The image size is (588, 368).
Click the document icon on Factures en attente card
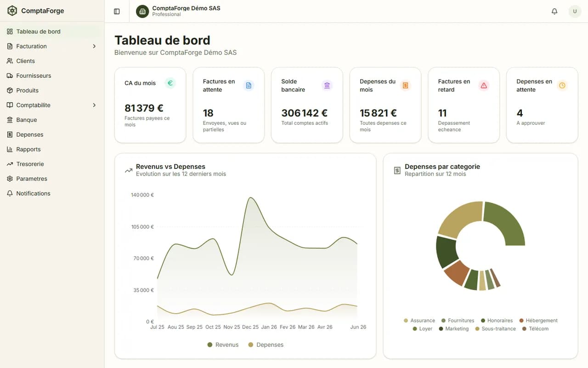click(249, 86)
